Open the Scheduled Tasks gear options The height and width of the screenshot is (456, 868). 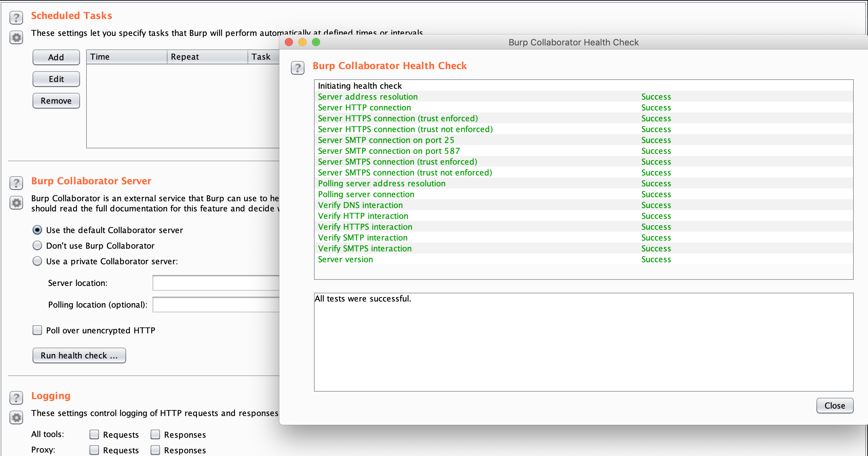[16, 37]
